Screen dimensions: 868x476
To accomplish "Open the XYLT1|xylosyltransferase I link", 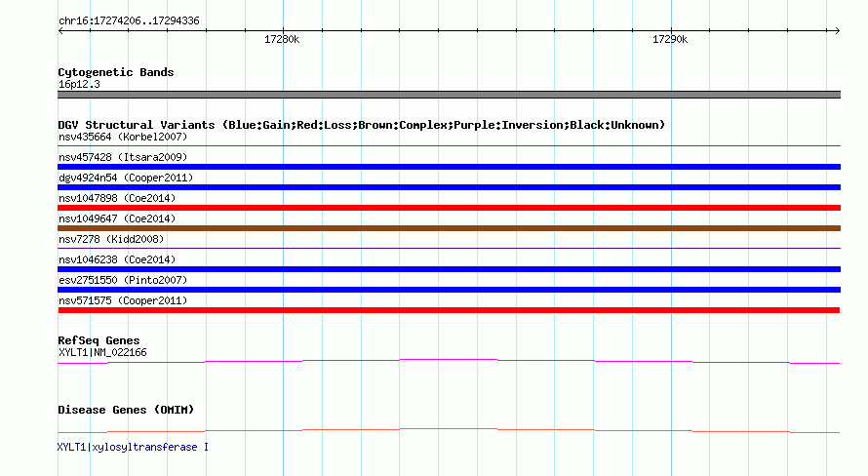I will [x=133, y=447].
